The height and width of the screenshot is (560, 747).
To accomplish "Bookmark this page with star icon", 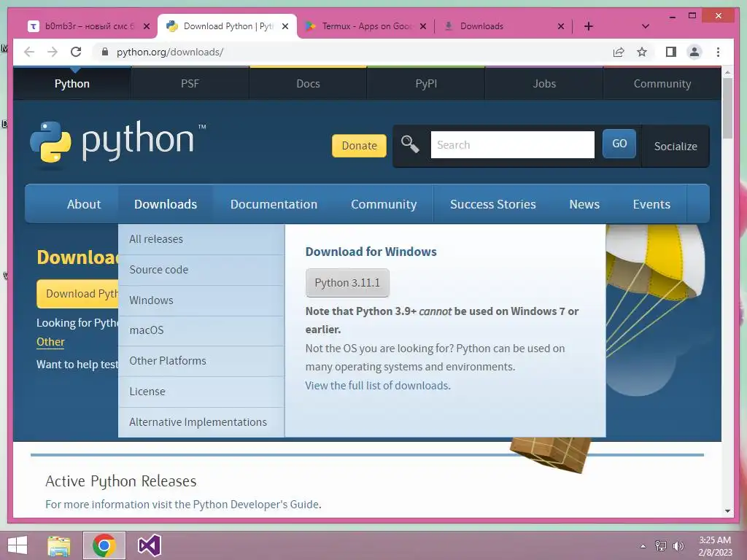I will click(x=642, y=52).
